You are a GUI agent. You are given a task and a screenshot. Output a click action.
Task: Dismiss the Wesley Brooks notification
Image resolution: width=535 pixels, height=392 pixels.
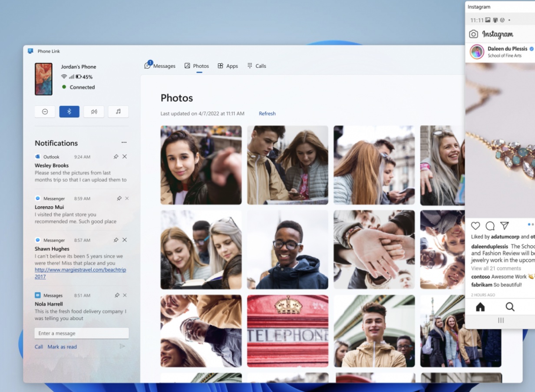coord(125,157)
